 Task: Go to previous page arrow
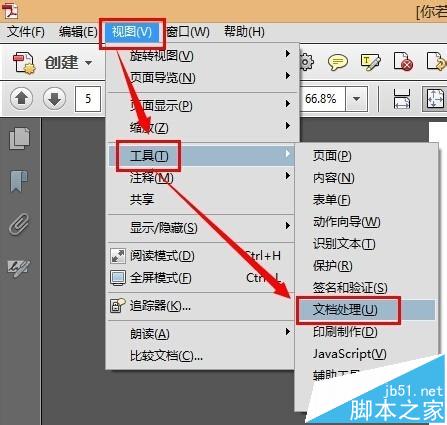point(22,99)
